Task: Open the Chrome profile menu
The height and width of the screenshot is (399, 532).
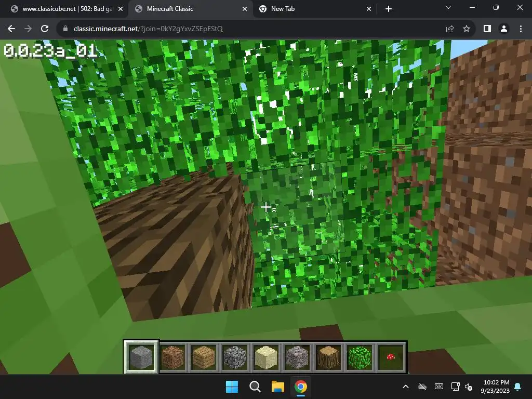Action: (504, 29)
